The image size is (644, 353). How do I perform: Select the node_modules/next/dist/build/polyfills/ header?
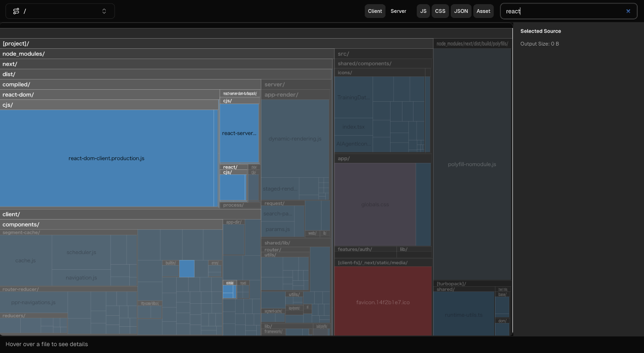coord(472,44)
